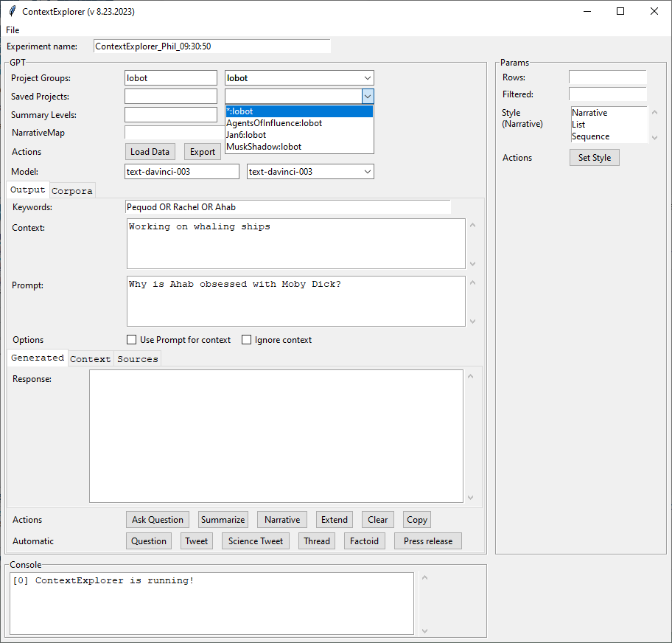Click the Set Style button

point(594,158)
